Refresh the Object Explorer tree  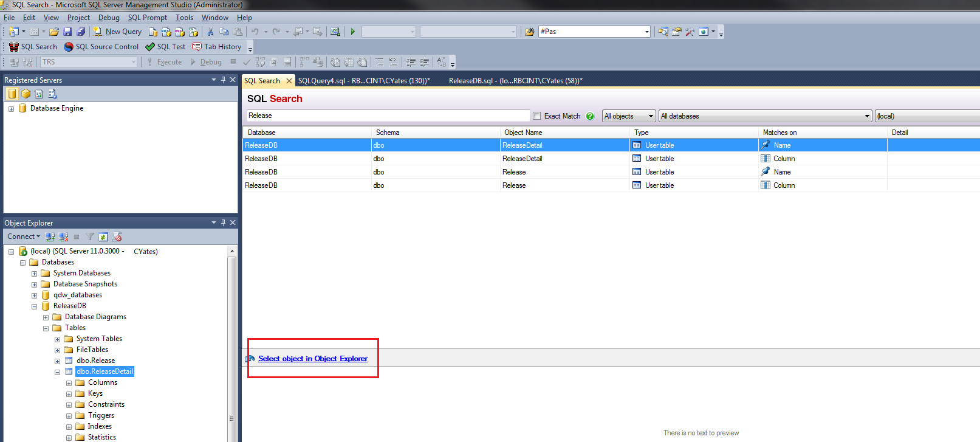[103, 237]
